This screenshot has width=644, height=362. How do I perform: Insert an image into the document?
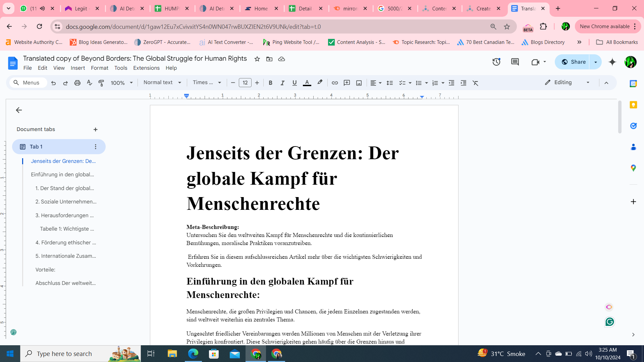359,82
